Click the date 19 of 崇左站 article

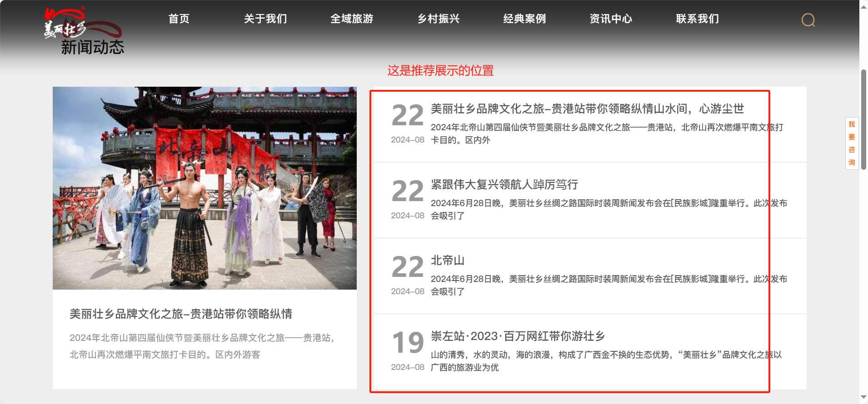point(408,342)
